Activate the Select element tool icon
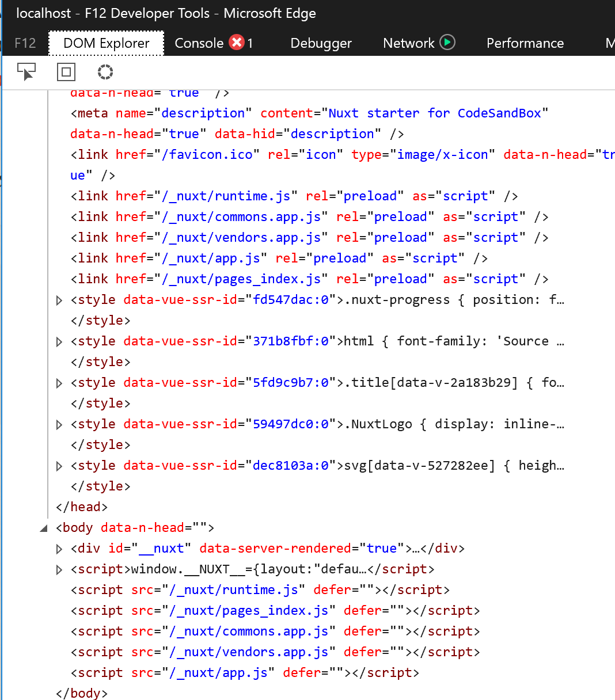This screenshot has width=615, height=700. [26, 72]
